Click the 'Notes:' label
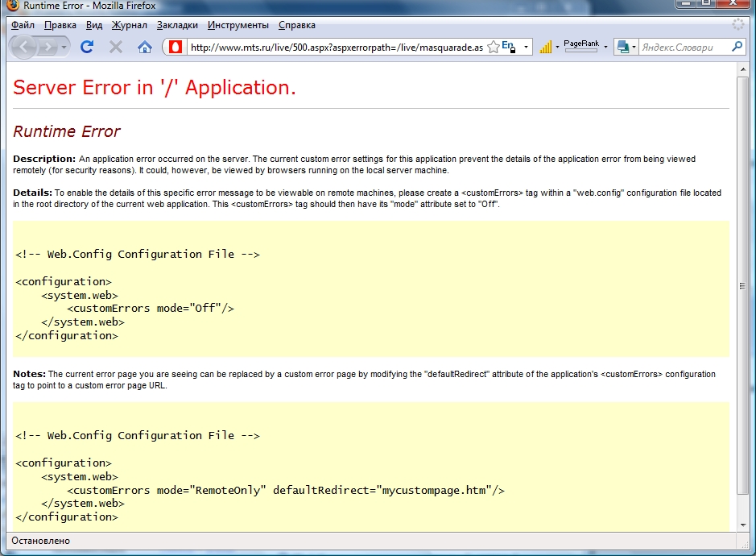Image resolution: width=756 pixels, height=556 pixels. (30, 374)
